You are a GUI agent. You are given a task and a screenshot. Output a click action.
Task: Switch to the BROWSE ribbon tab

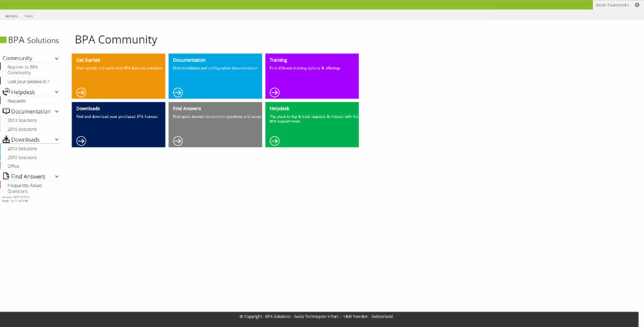point(12,16)
